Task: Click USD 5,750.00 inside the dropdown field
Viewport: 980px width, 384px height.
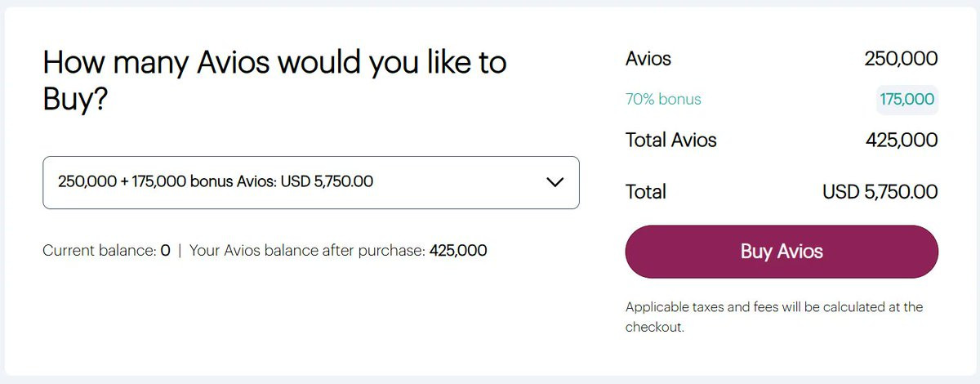Action: coord(327,181)
